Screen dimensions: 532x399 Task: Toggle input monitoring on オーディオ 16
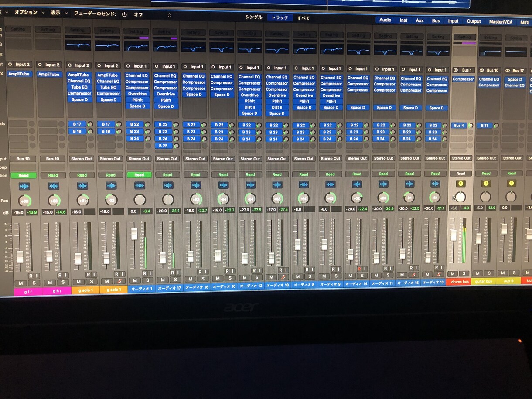(205, 272)
